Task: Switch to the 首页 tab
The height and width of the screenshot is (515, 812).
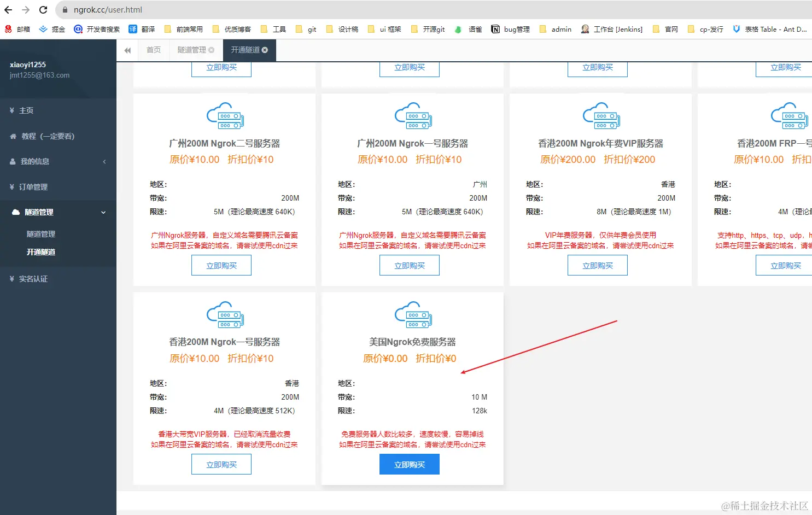Action: 154,50
